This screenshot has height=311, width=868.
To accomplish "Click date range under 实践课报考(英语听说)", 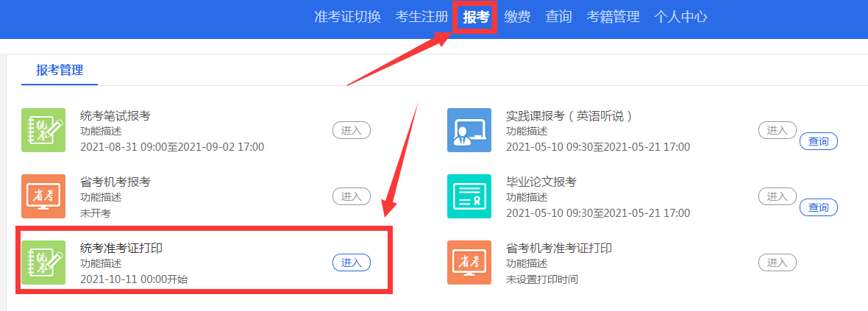I will tap(598, 147).
